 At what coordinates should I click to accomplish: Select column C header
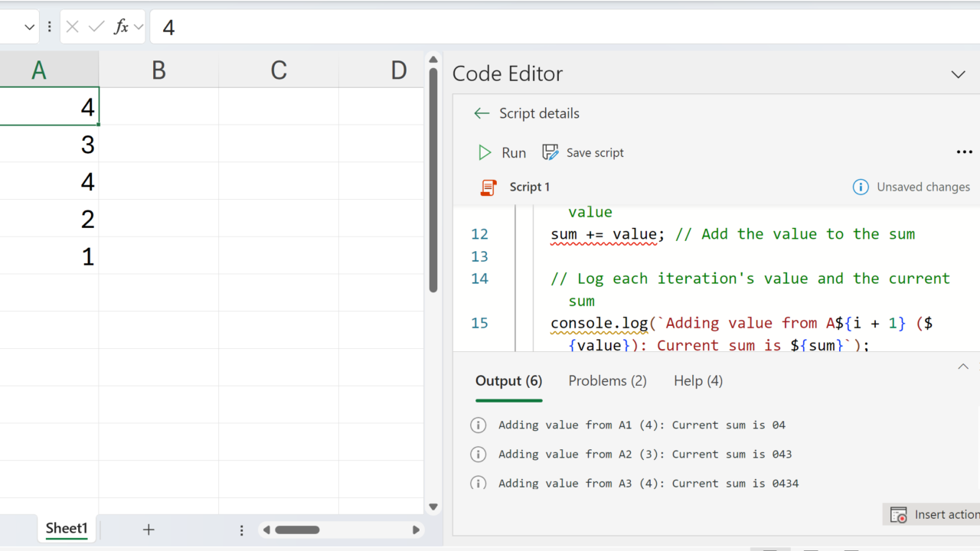[x=279, y=70]
